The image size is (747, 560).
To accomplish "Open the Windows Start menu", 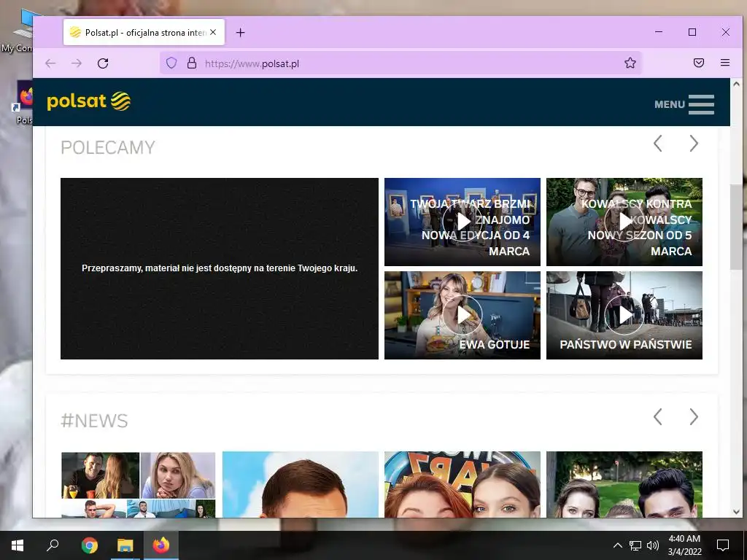I will click(18, 545).
